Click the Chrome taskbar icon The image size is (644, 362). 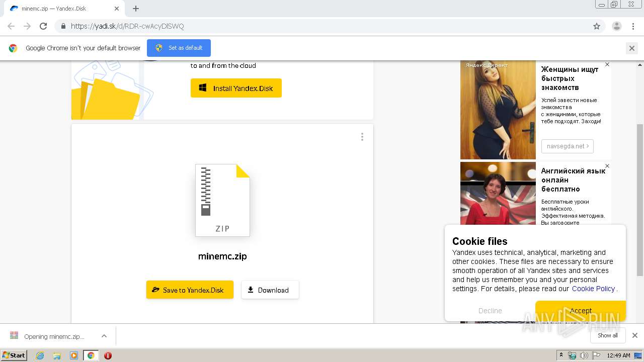[91, 355]
